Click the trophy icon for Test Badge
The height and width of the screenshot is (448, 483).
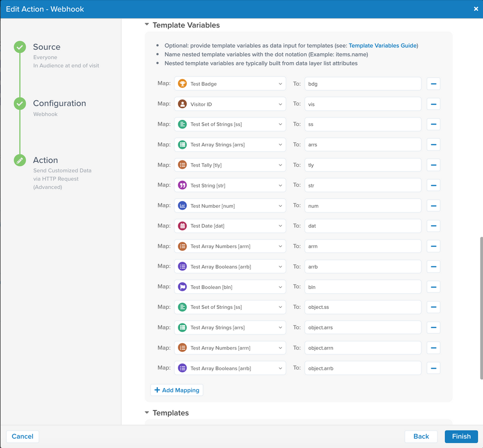(182, 84)
